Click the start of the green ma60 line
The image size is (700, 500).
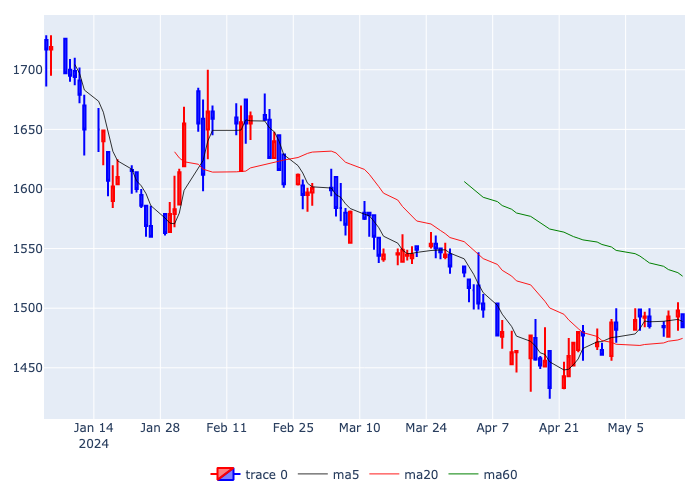tap(465, 182)
